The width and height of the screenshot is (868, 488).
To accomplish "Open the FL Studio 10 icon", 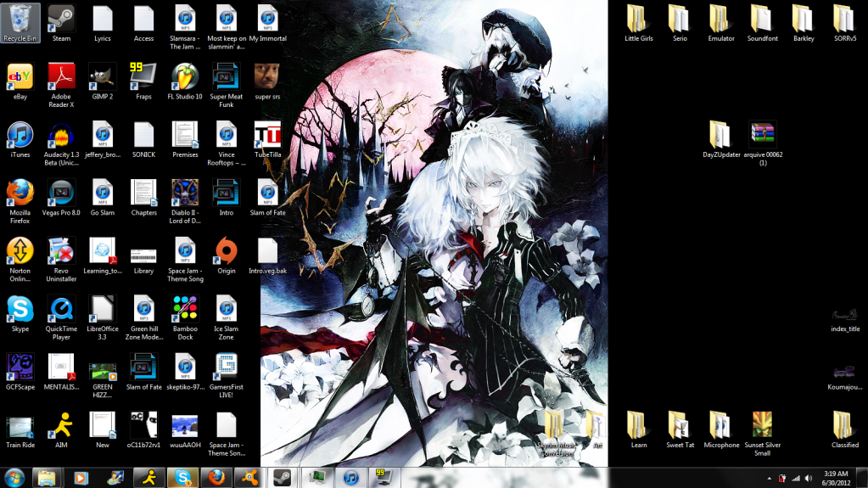I will (x=185, y=81).
